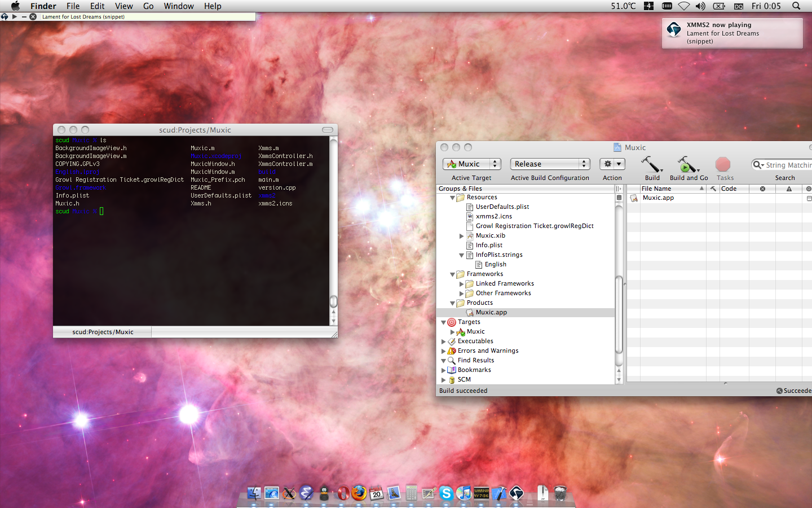Collapse the Targets group
Screen dimensions: 812x508
click(443, 322)
